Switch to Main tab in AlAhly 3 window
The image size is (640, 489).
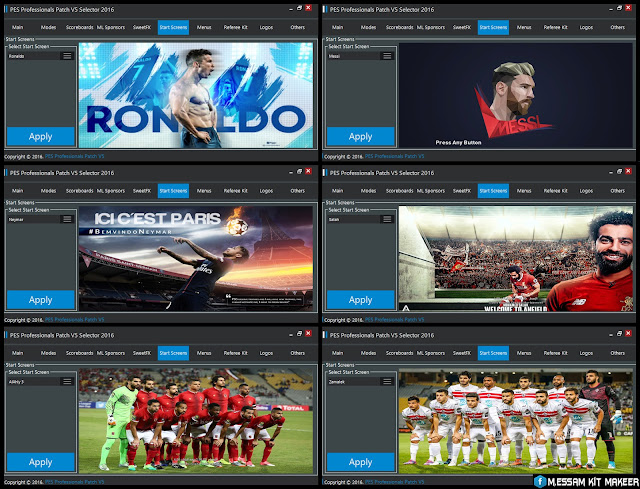click(18, 353)
